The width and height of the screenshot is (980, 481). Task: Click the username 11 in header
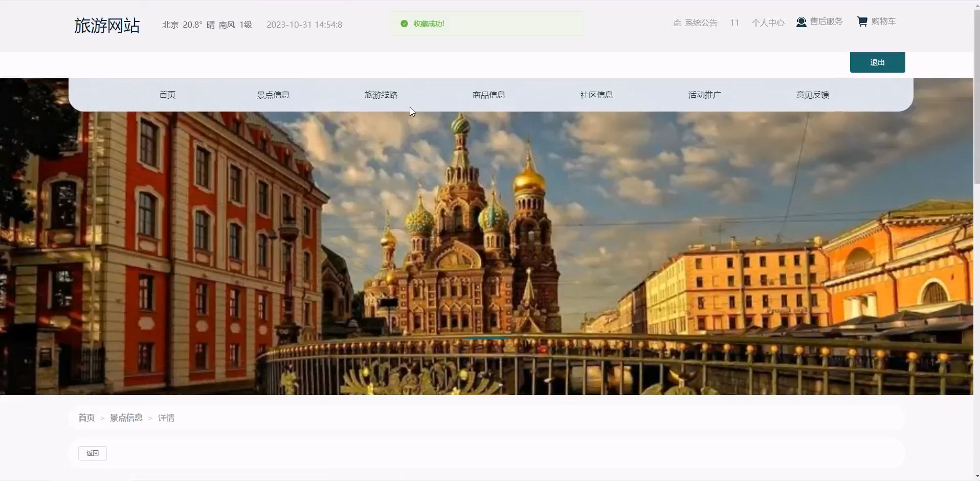[x=734, y=23]
